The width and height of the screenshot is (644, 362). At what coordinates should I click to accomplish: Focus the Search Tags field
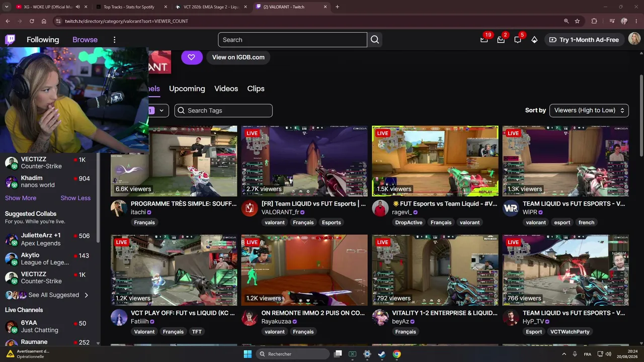223,110
